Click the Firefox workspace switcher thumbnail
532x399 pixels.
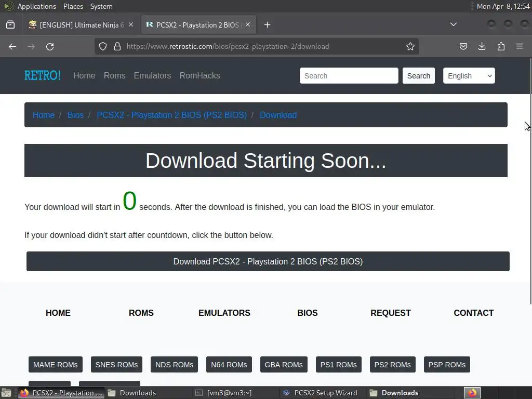click(472, 393)
